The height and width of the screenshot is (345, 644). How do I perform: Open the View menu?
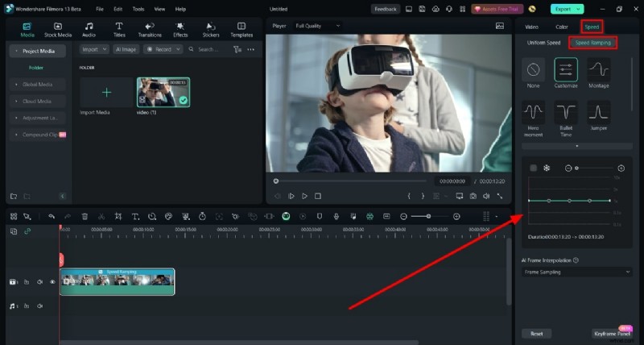[159, 9]
